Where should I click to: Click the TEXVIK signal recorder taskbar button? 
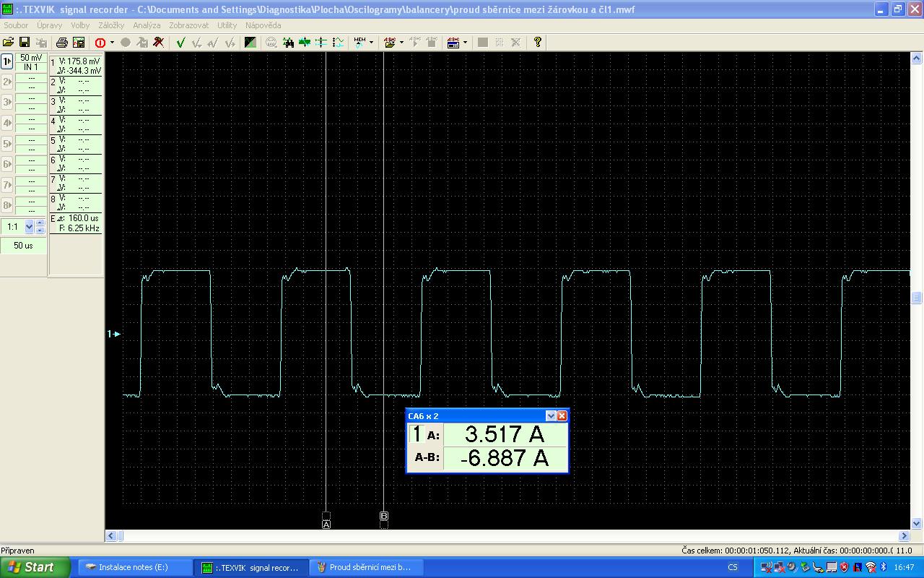click(250, 567)
